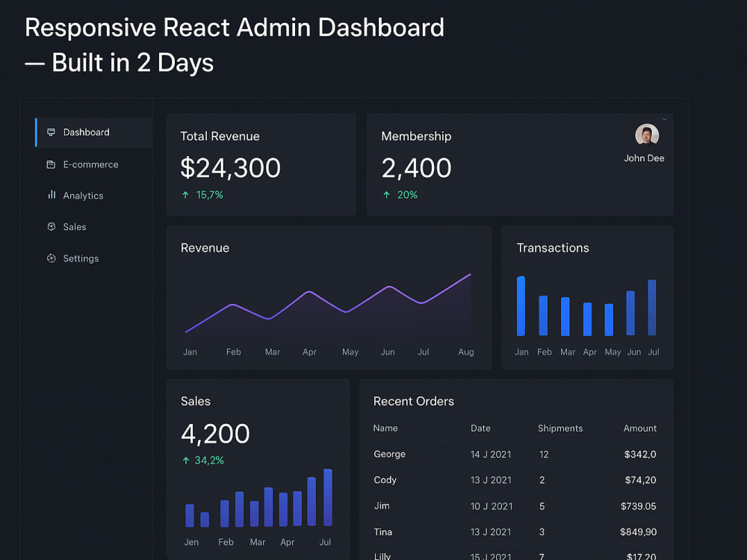This screenshot has width=747, height=560.
Task: Click the Sales sidebar icon
Action: click(x=52, y=227)
